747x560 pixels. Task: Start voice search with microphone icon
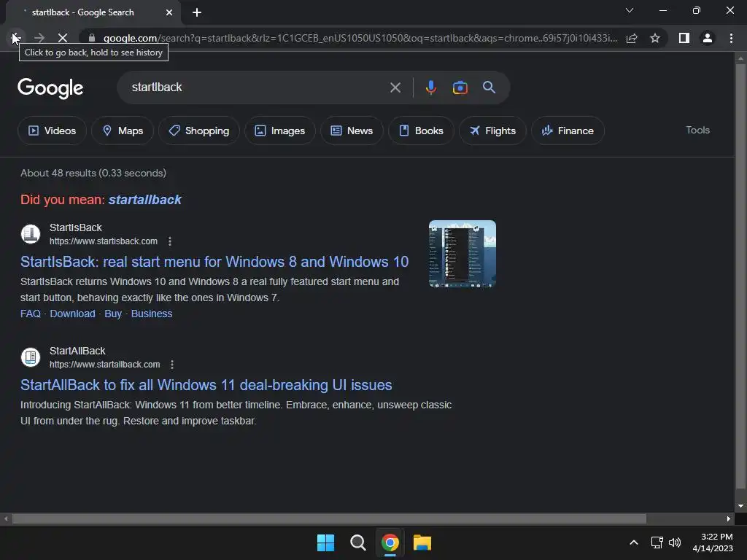(430, 87)
